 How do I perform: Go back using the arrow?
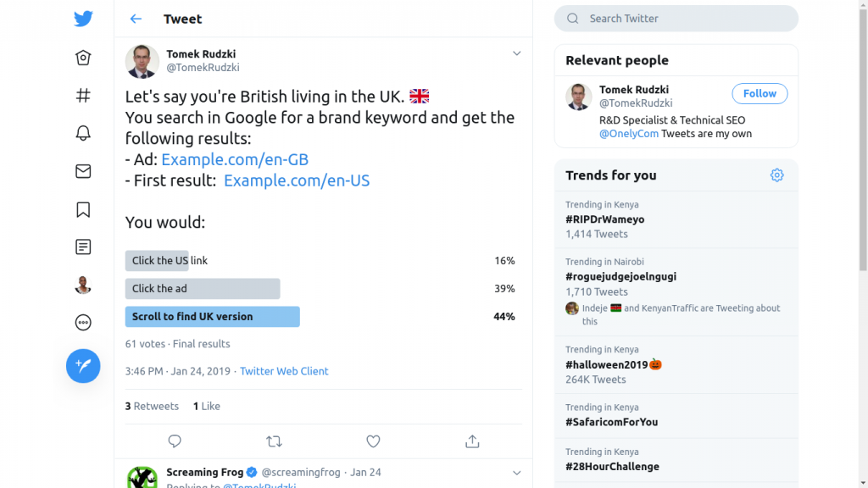pos(136,19)
